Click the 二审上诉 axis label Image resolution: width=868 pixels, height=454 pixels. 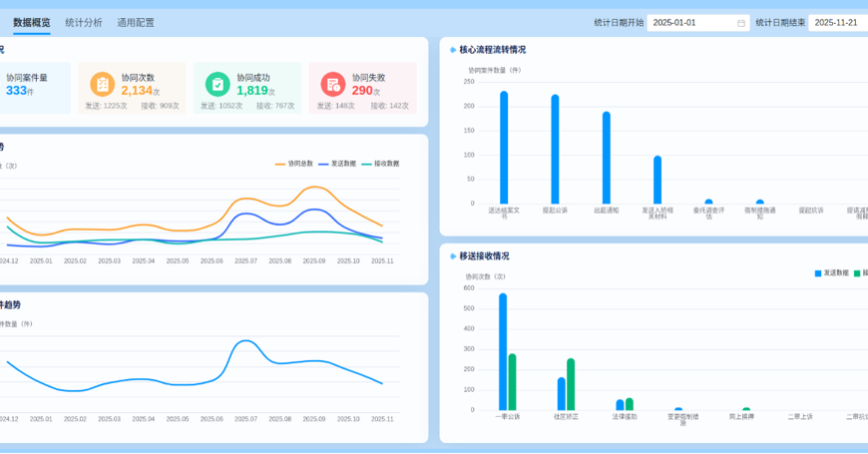[800, 417]
